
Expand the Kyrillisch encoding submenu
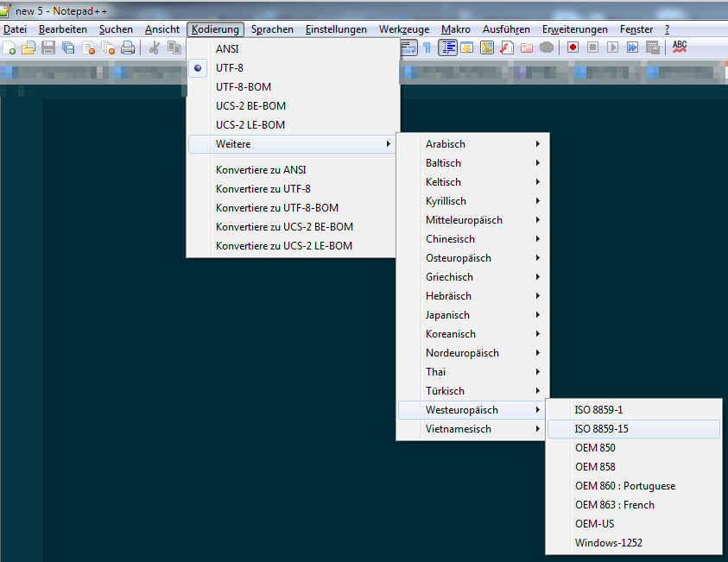click(x=472, y=201)
